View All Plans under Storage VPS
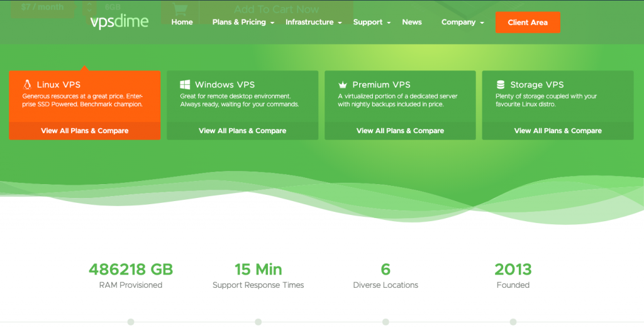 (558, 131)
